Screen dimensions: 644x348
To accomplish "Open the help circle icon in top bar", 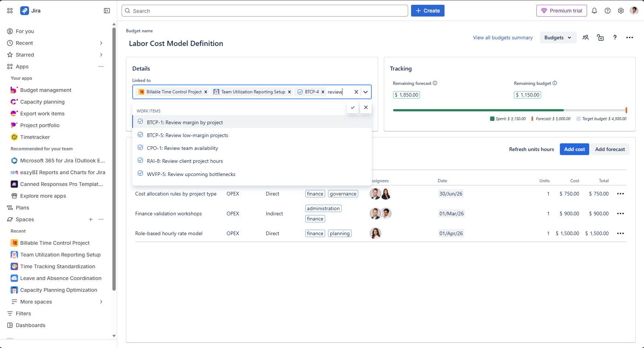I will click(608, 11).
